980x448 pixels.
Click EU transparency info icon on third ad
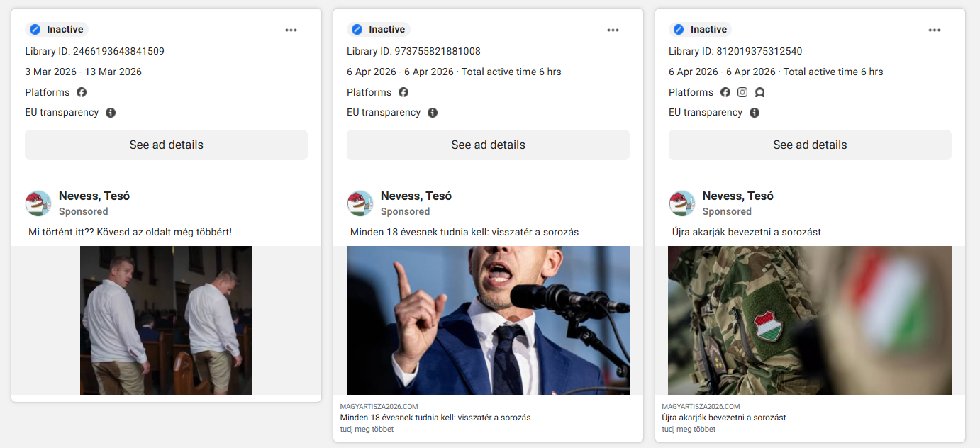pos(755,113)
